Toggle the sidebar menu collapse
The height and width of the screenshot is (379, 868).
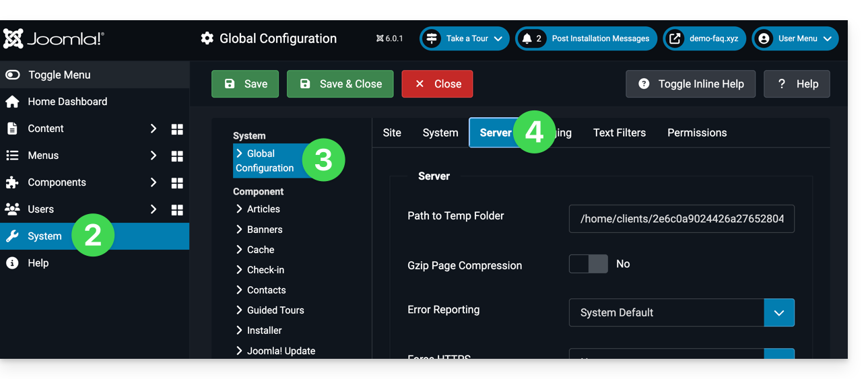click(x=59, y=75)
